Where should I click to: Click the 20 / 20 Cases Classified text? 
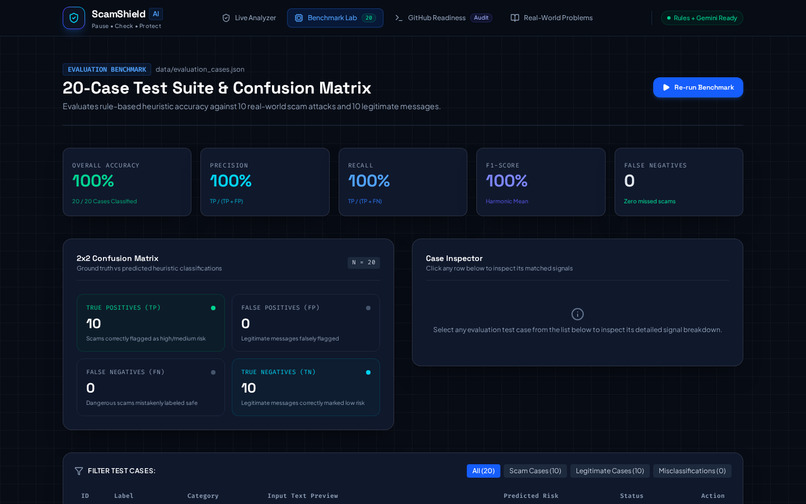104,201
